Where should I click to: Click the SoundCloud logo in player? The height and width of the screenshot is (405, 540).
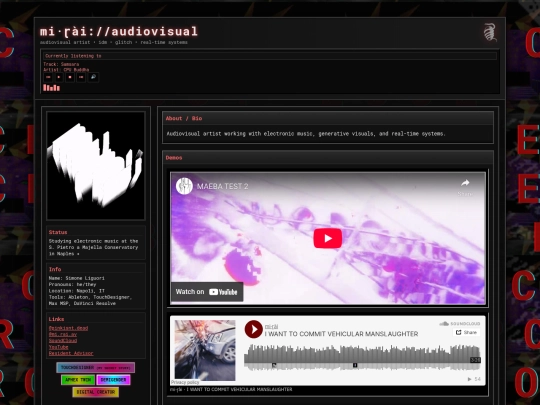tap(460, 324)
